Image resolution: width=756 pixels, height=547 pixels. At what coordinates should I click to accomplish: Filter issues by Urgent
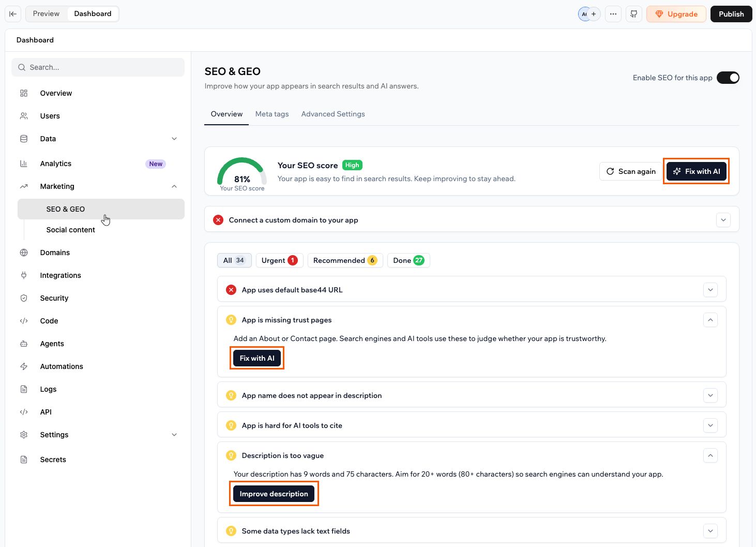tap(279, 260)
